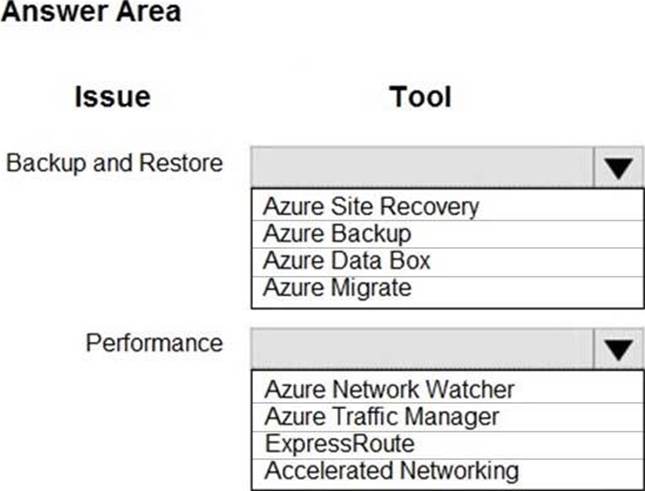645x491 pixels.
Task: Set Backup and Restore tool to Azure Backup
Action: (337, 234)
